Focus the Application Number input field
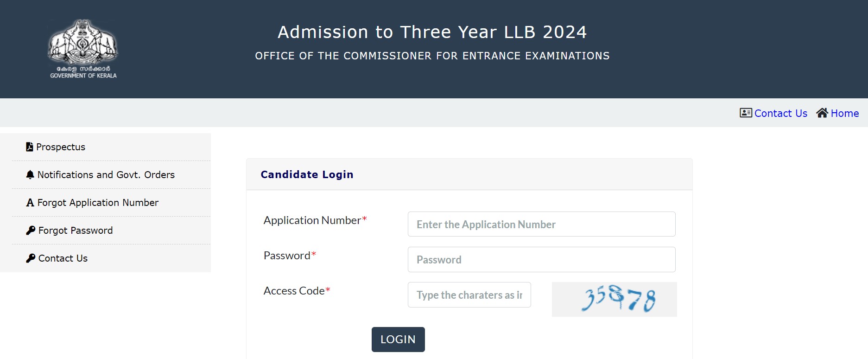The image size is (868, 359). click(541, 224)
